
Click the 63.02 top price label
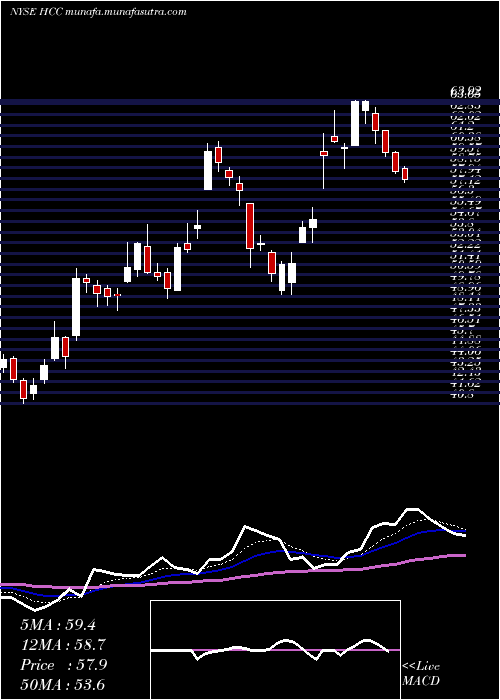pos(465,92)
